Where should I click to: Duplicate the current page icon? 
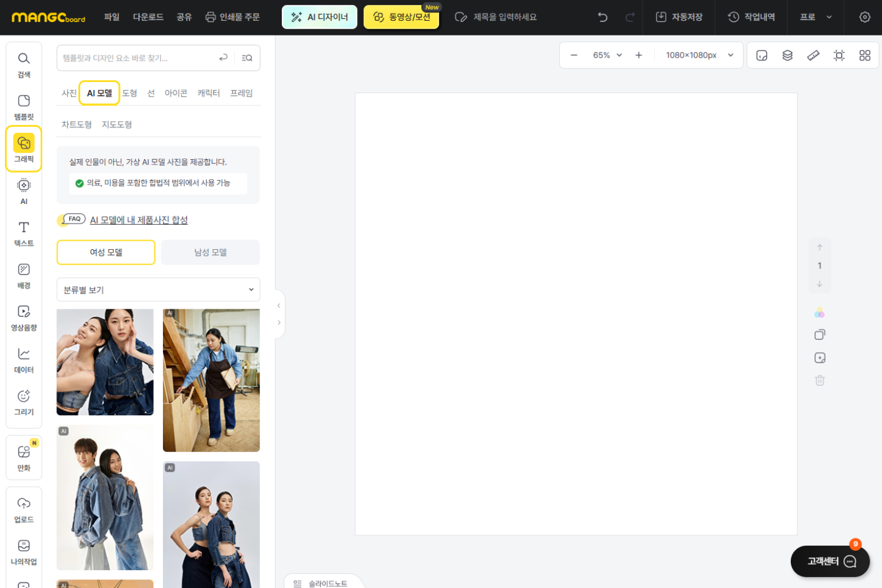(820, 334)
